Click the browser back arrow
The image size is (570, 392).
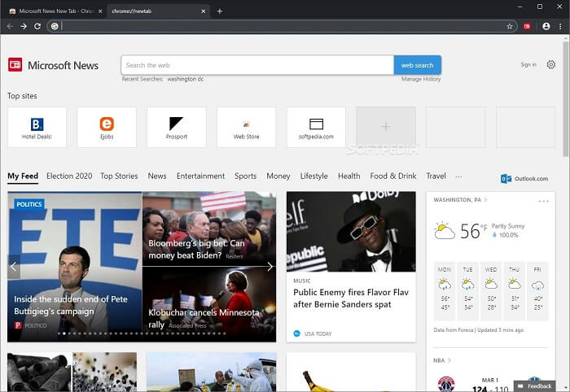(x=10, y=26)
